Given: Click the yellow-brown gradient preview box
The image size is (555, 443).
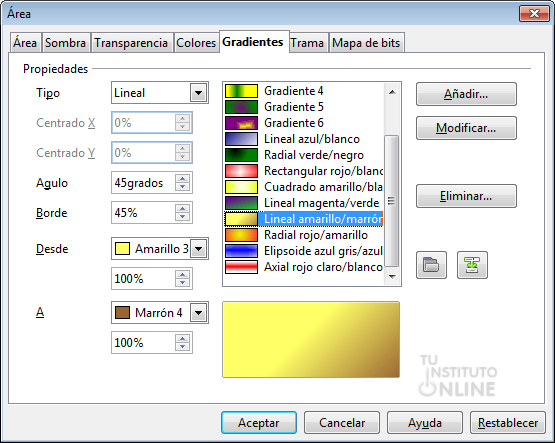Looking at the screenshot, I should point(311,340).
